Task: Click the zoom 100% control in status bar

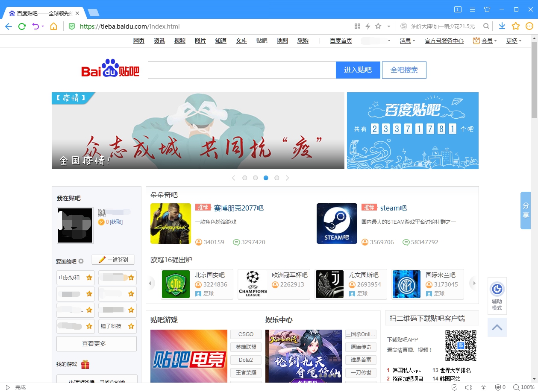Action: point(524,387)
